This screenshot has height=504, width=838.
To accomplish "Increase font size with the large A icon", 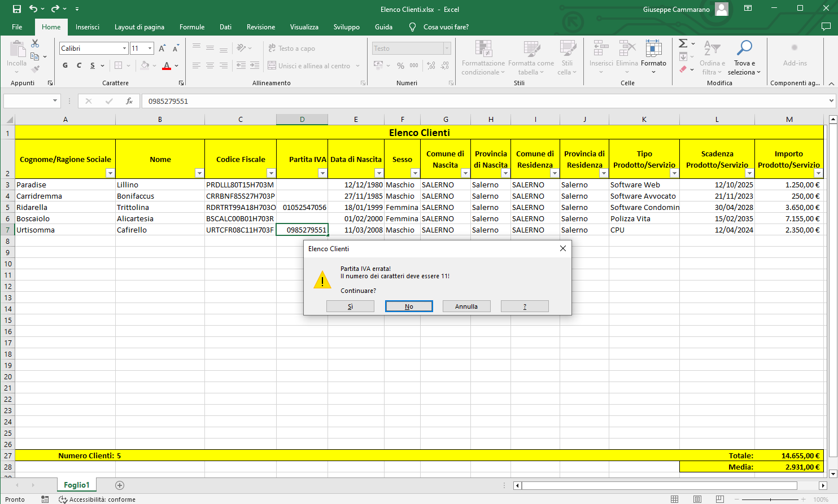I will tap(162, 49).
